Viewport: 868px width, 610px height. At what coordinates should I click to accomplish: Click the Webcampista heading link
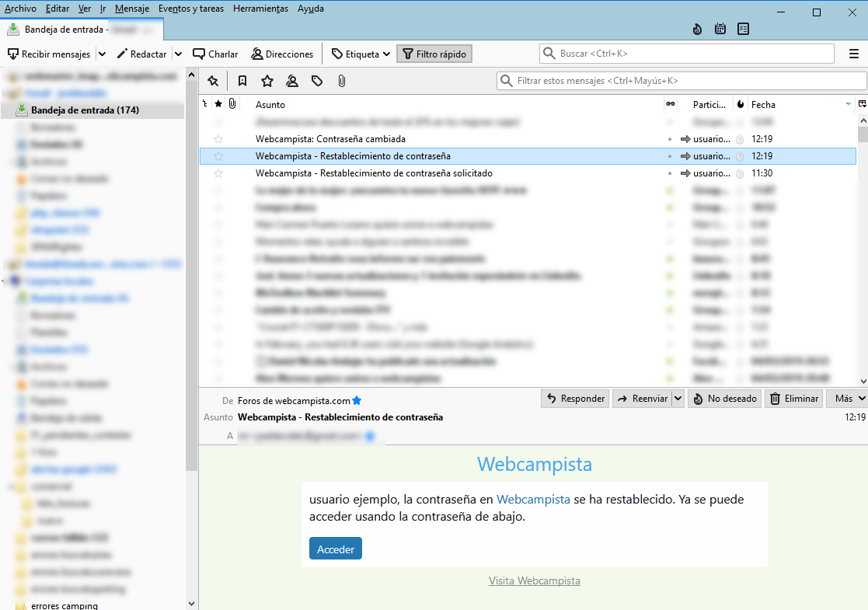(534, 464)
